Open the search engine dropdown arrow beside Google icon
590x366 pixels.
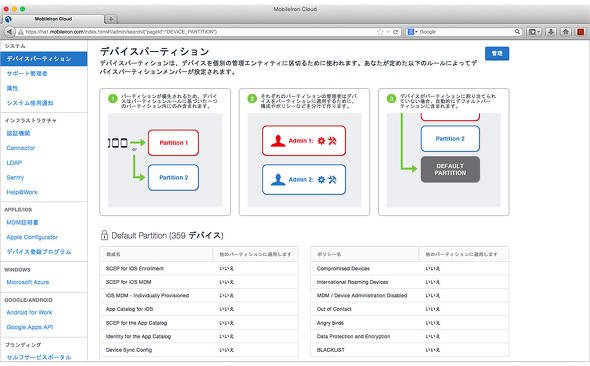416,32
